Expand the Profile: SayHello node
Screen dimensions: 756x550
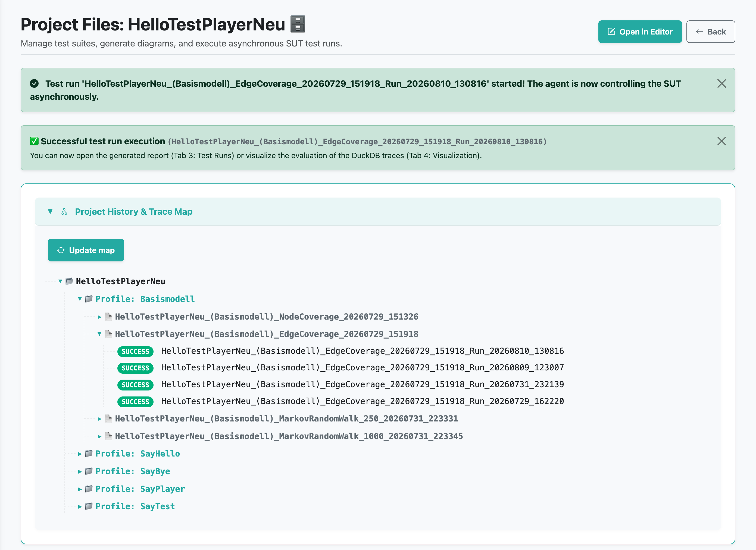click(80, 454)
